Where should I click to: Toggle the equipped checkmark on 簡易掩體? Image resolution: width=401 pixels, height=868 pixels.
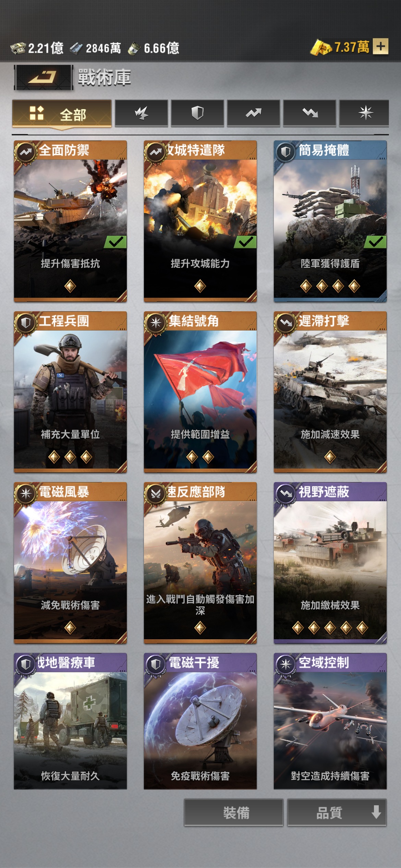pos(375,242)
